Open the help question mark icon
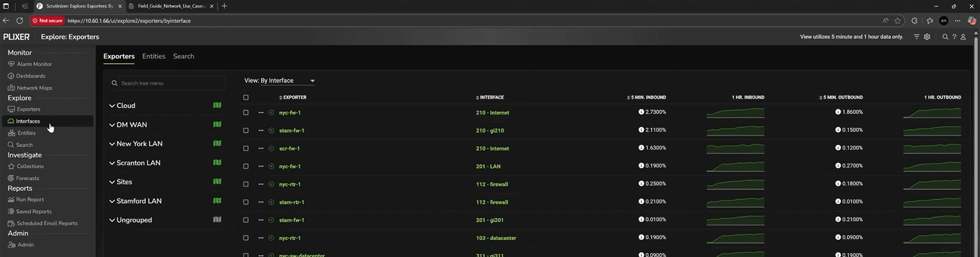Viewport: 980px width, 257px height. point(954,37)
